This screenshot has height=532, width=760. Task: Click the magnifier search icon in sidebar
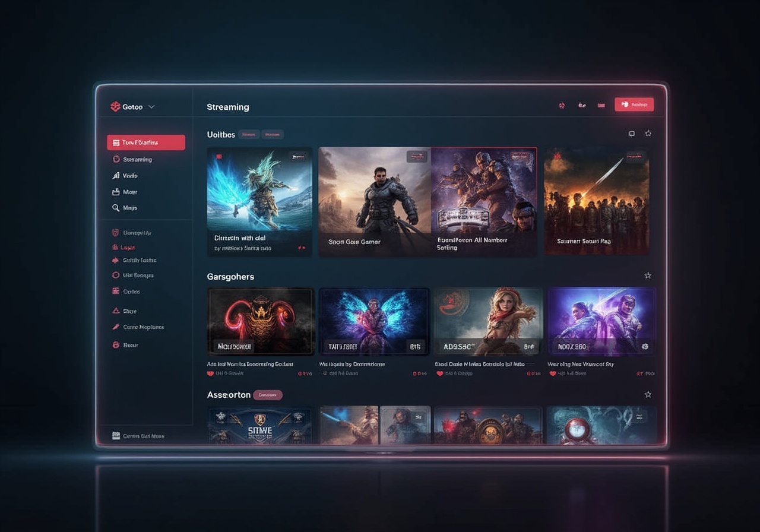point(116,208)
